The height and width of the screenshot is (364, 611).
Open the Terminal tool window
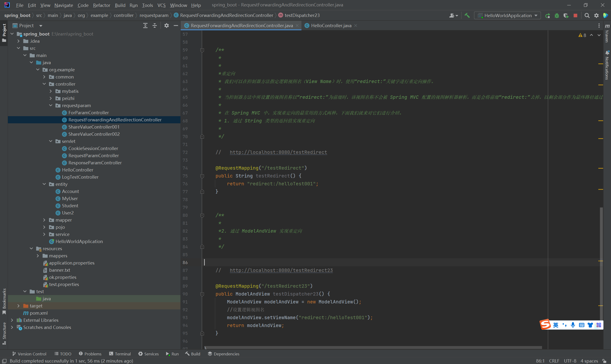point(120,354)
